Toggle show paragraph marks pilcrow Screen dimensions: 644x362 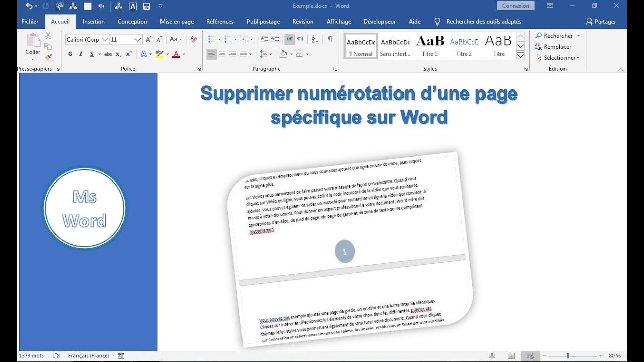330,39
